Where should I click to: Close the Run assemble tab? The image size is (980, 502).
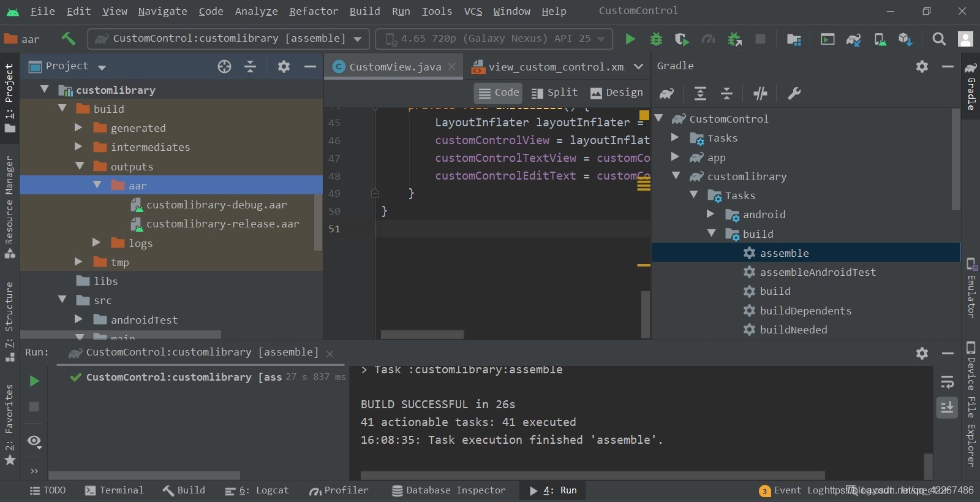330,354
